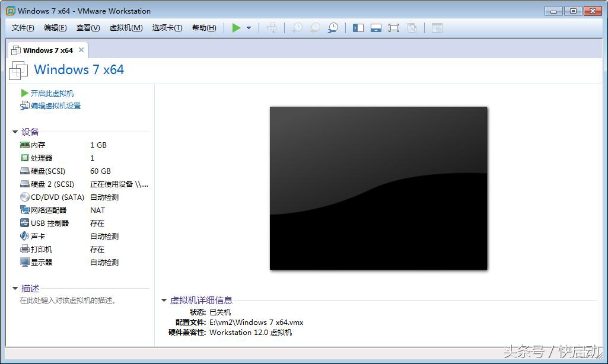The image size is (608, 364).
Task: Click the sound card icon
Action: pyautogui.click(x=24, y=236)
